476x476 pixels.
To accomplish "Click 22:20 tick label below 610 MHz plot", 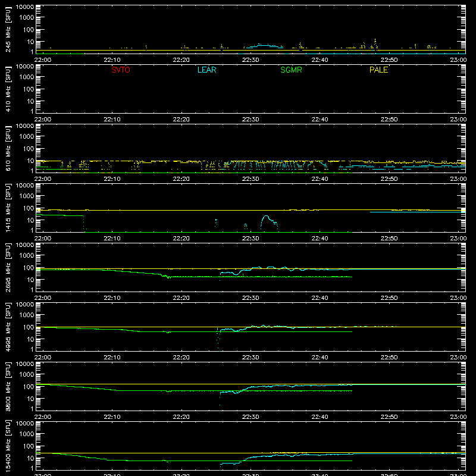I will (x=181, y=179).
